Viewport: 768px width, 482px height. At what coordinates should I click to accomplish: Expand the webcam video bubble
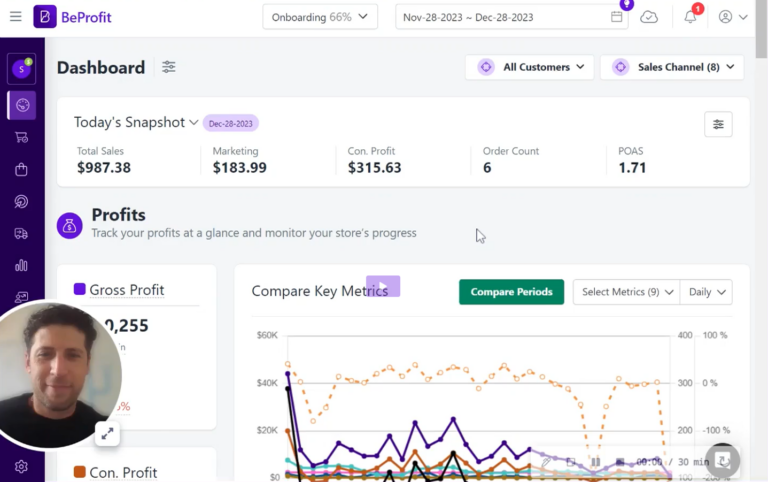pos(107,434)
